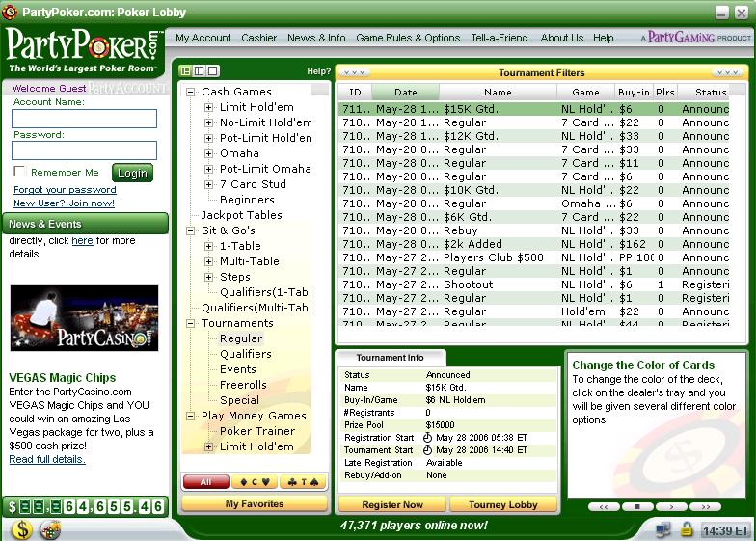Click New User? Join now! link

pyautogui.click(x=64, y=203)
